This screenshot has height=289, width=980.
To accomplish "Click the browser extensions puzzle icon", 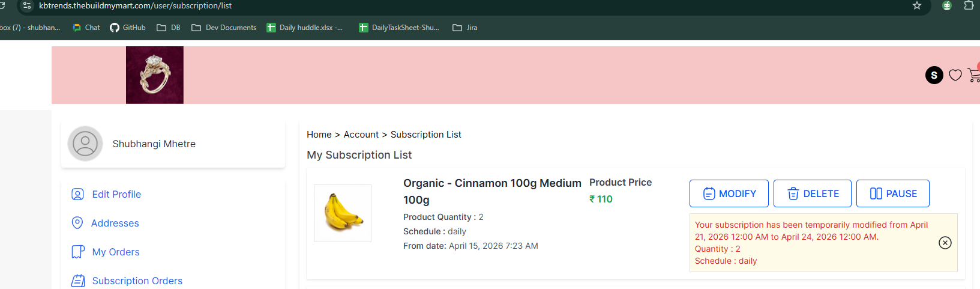I will coord(969,5).
